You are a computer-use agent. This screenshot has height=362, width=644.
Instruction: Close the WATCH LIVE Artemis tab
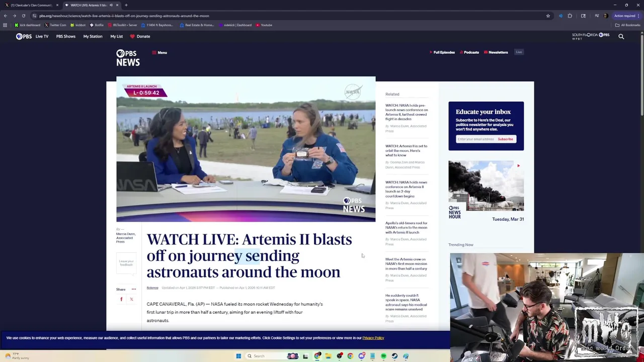pyautogui.click(x=117, y=5)
